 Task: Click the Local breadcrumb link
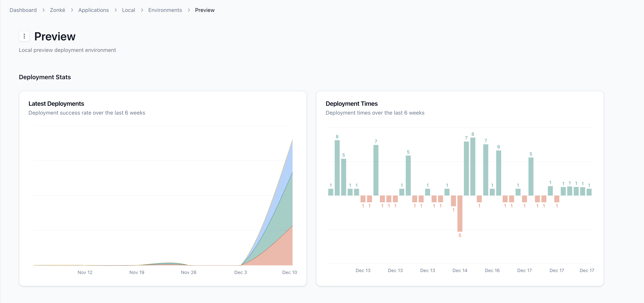(128, 10)
